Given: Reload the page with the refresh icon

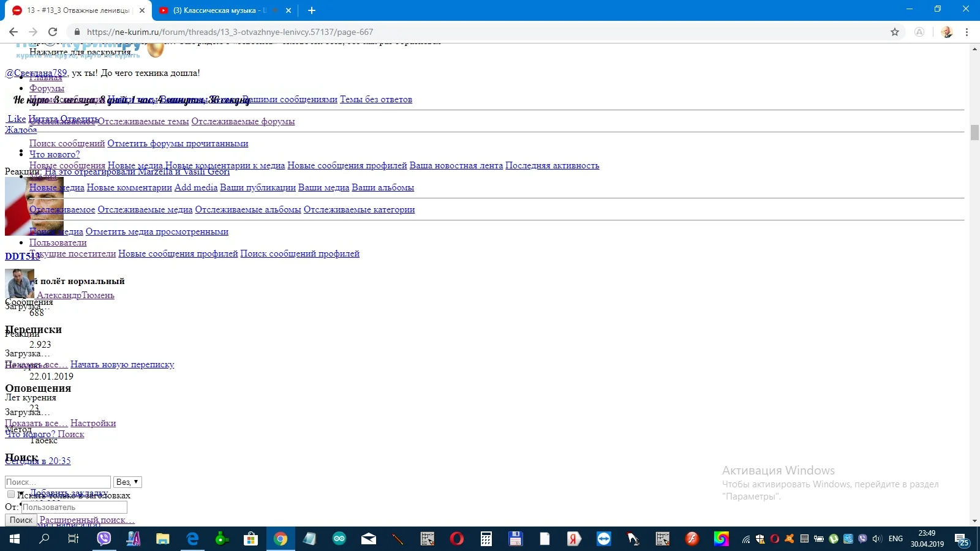Looking at the screenshot, I should (53, 32).
